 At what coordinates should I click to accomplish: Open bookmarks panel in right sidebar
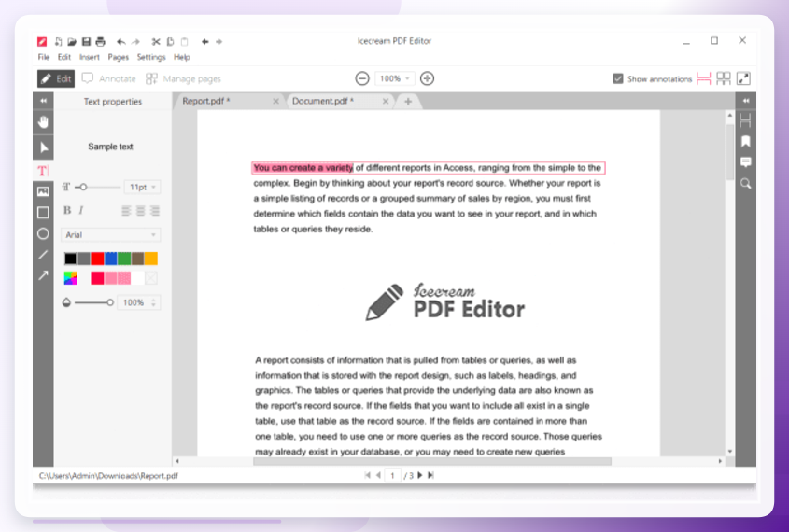click(x=746, y=141)
